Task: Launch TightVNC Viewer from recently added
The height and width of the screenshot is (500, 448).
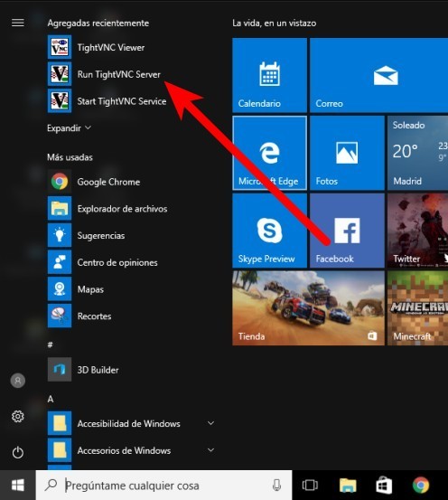Action: (x=131, y=48)
